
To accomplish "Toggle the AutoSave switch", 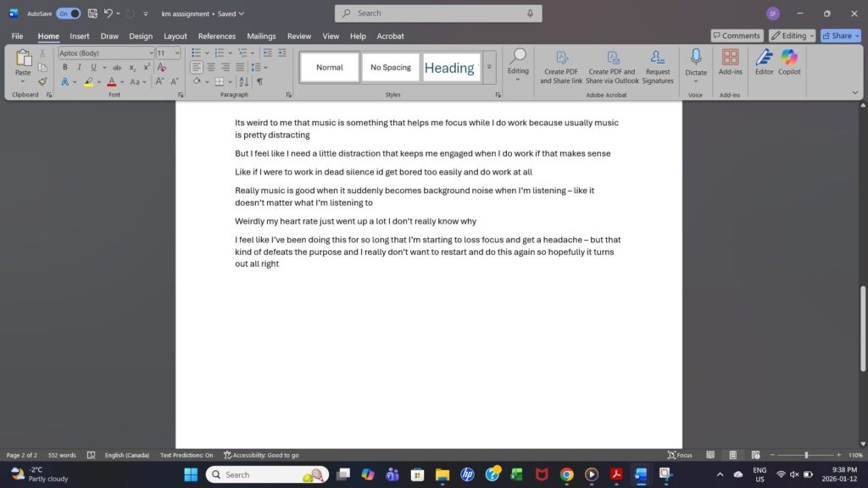I will [x=69, y=14].
